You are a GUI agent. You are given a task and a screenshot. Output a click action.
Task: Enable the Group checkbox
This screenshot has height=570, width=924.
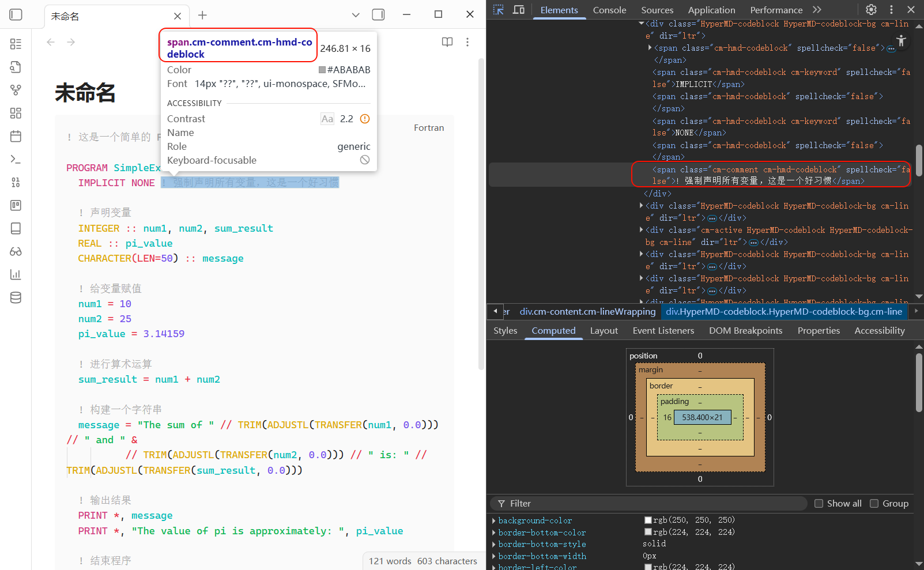pyautogui.click(x=874, y=504)
